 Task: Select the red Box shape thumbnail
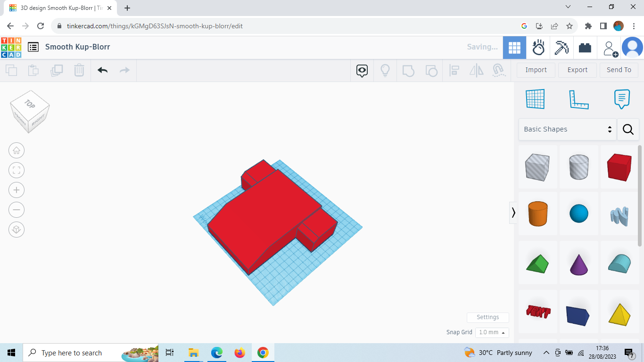pos(619,167)
